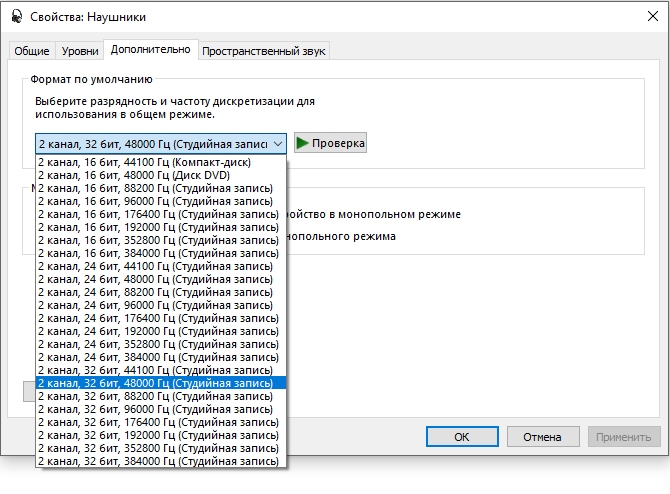670x494 pixels.
Task: Collapse the sample format dropdown arrow
Action: tap(277, 143)
